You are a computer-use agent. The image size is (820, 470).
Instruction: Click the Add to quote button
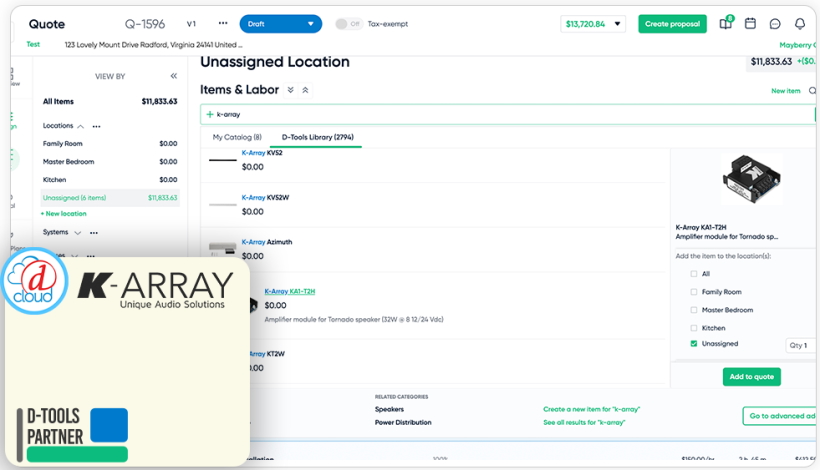[751, 376]
